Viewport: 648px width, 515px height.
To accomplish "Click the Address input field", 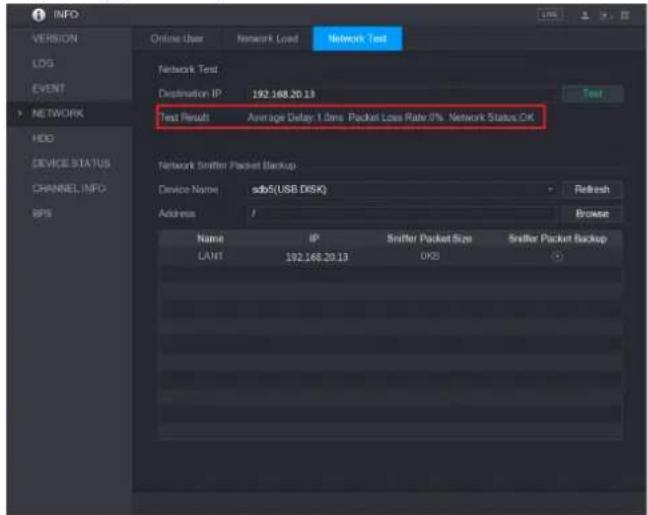I will pos(402,214).
